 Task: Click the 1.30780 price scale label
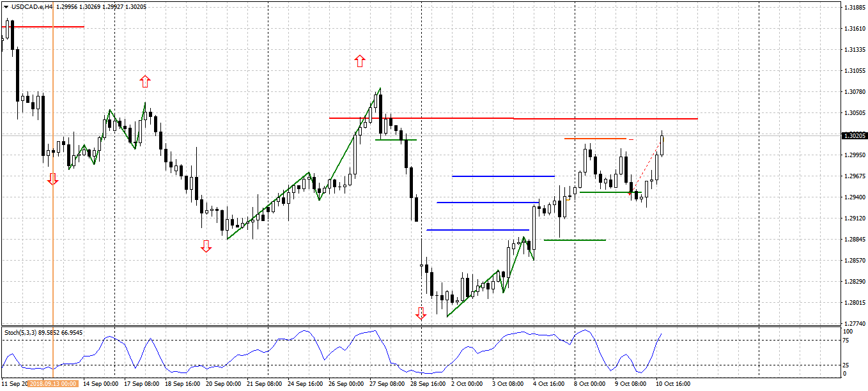coord(855,92)
